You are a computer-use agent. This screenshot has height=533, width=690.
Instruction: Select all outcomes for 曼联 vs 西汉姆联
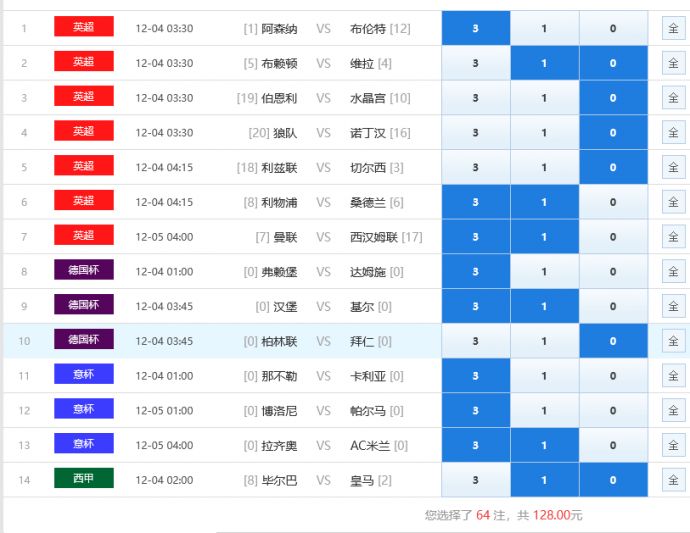[x=673, y=237]
